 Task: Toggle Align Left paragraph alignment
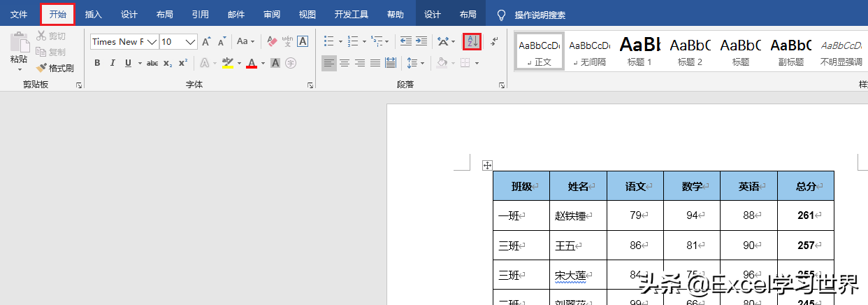click(x=329, y=63)
